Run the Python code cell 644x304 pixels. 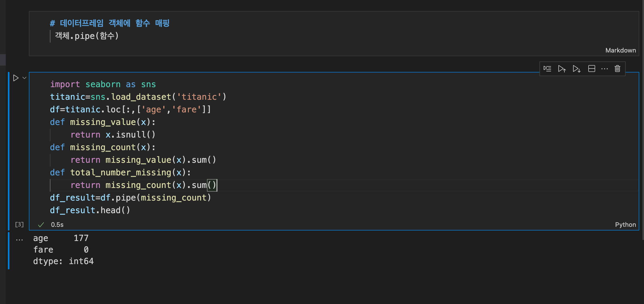tap(16, 78)
